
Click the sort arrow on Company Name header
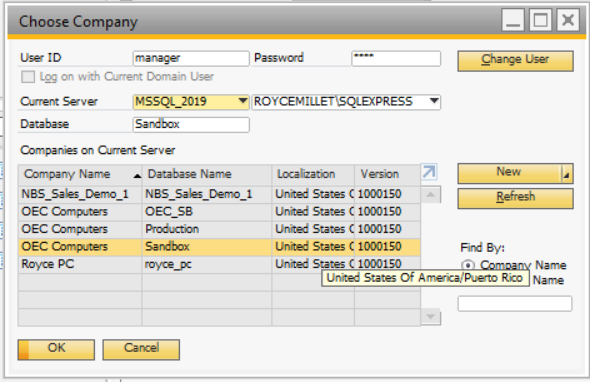click(137, 175)
